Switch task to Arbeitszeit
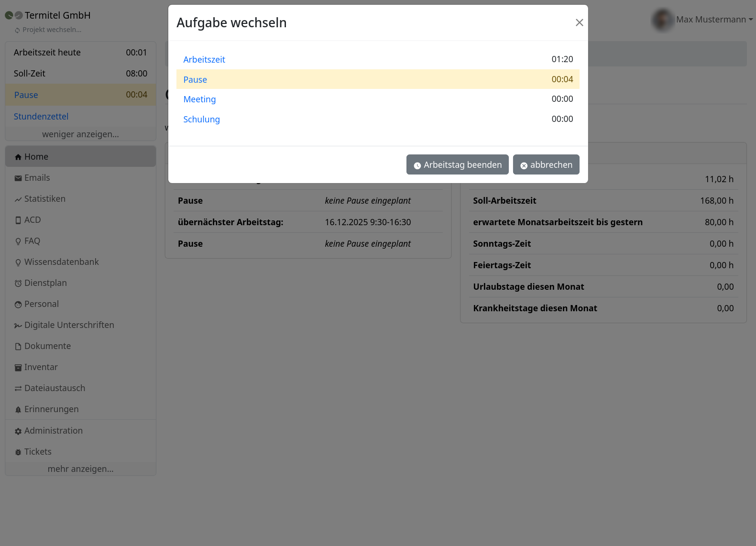Image resolution: width=756 pixels, height=546 pixels. click(x=204, y=60)
